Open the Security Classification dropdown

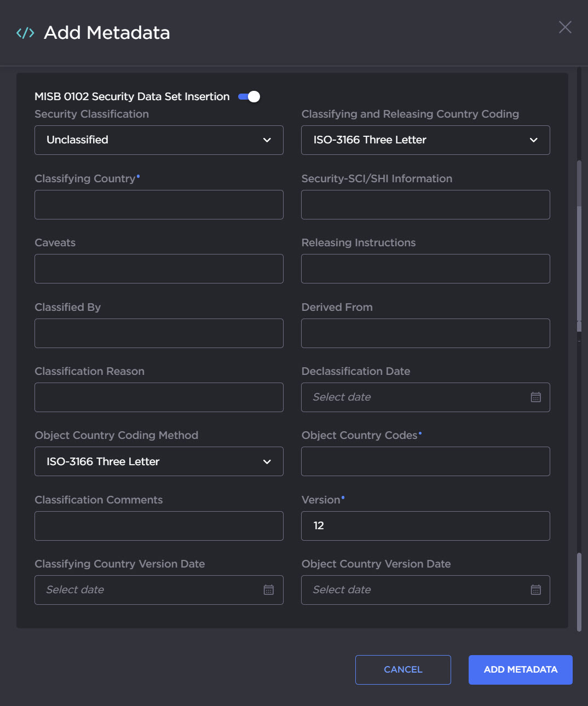(x=159, y=140)
